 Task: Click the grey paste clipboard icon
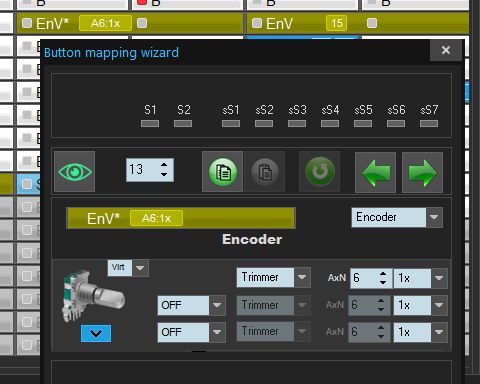(x=264, y=172)
